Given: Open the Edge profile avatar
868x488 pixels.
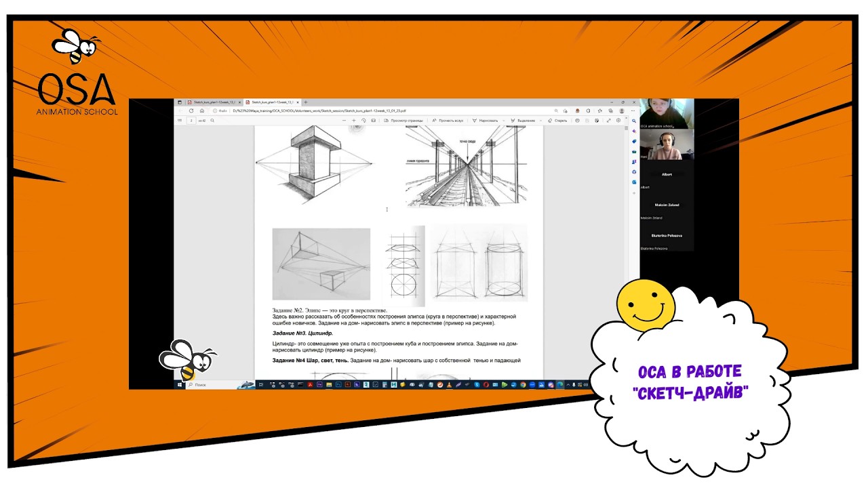Looking at the screenshot, I should [622, 110].
